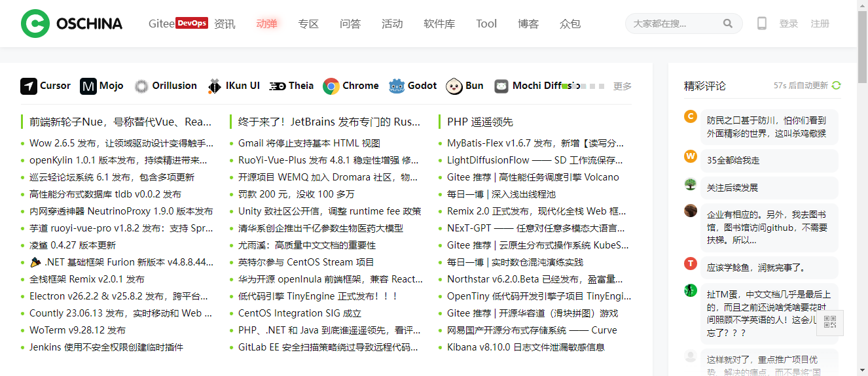Open the Theia project icon
Viewport: 868px width, 376px height.
click(x=278, y=86)
